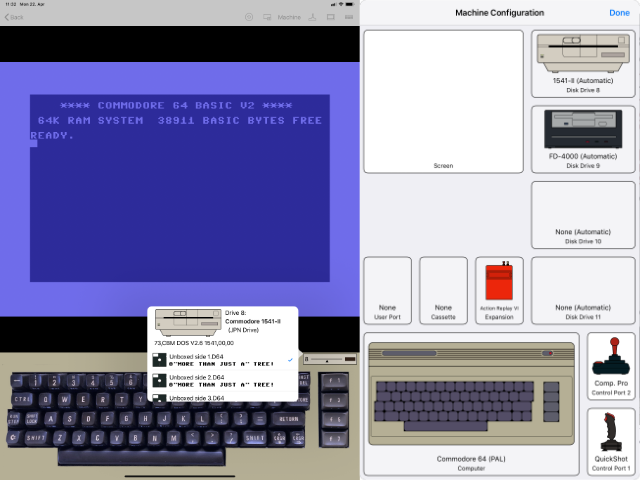The height and width of the screenshot is (480, 640).
Task: Open the empty Disk Drive 10 selector
Action: tap(583, 214)
